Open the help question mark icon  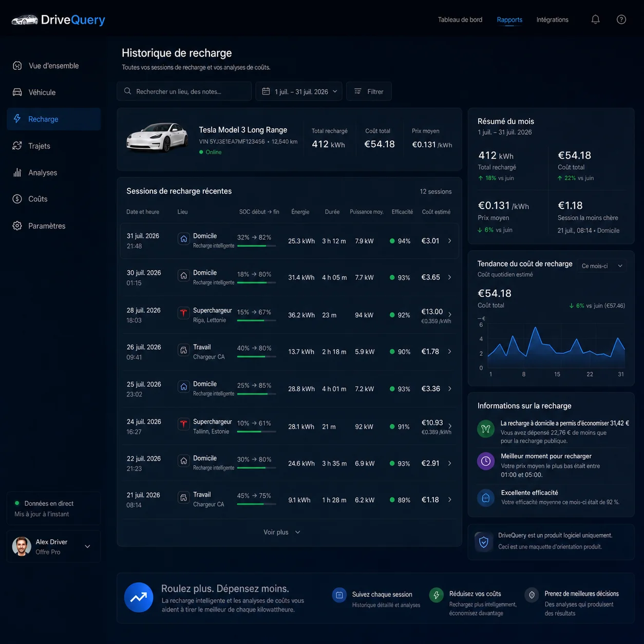point(621,20)
